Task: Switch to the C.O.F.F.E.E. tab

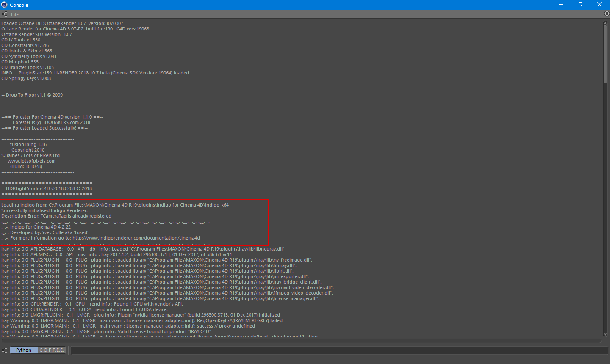Action: click(52, 350)
